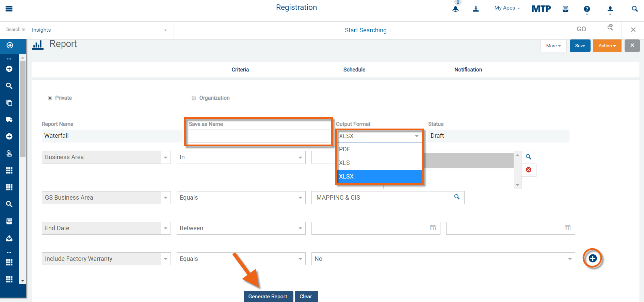The image size is (644, 302).
Task: Open the first End Date calendar picker
Action: tap(433, 228)
